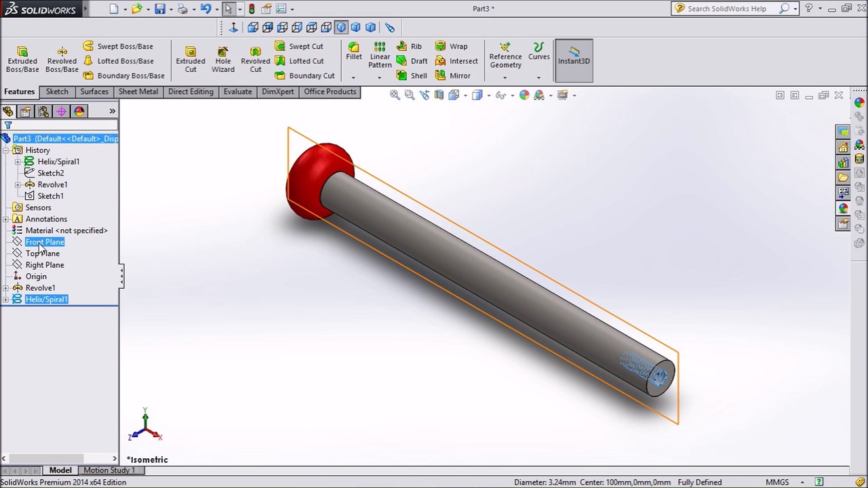Select the Mirror feature
This screenshot has height=488, width=868.
pyautogui.click(x=453, y=76)
